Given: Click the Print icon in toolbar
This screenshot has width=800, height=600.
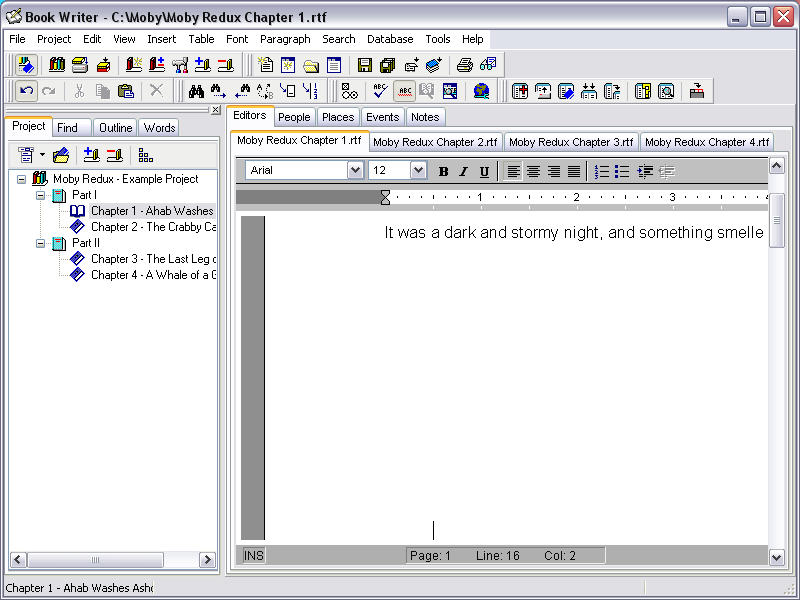Looking at the screenshot, I should click(464, 65).
